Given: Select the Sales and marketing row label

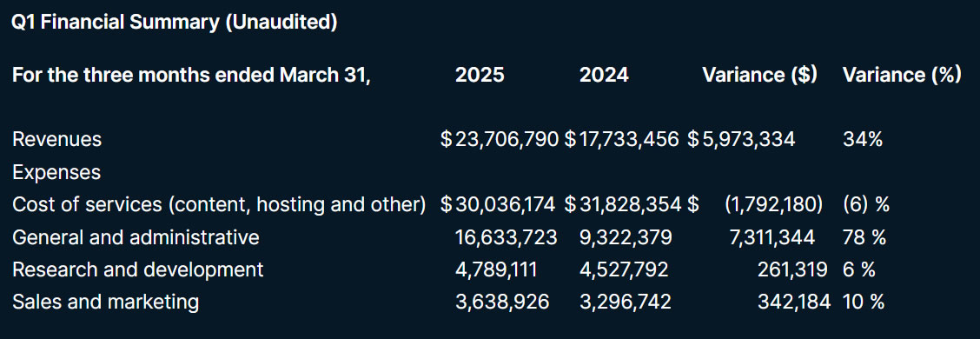Looking at the screenshot, I should click(x=106, y=302).
